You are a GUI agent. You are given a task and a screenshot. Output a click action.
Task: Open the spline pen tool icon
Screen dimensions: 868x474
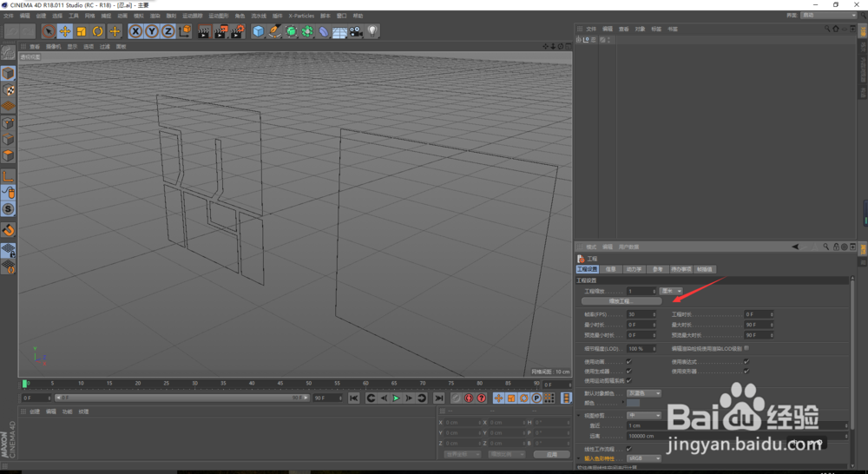click(274, 31)
